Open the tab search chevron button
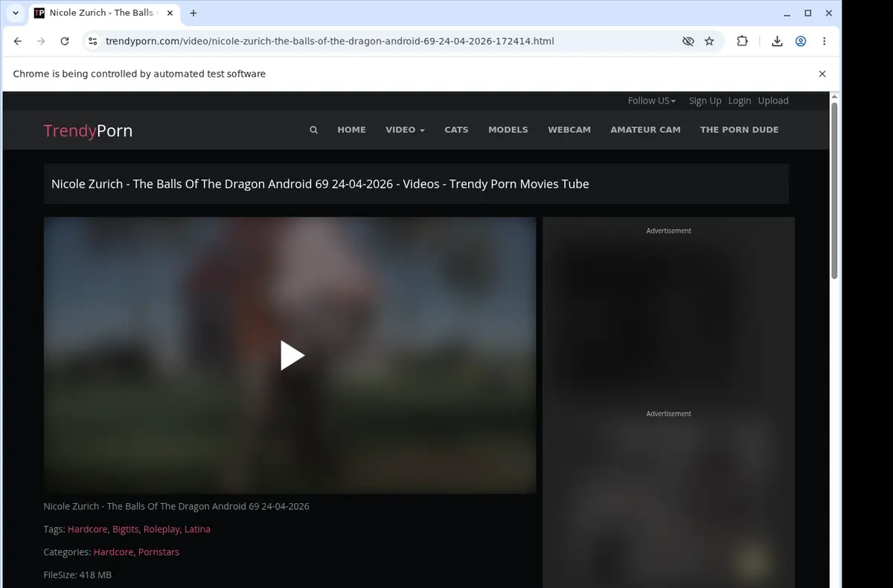Image resolution: width=893 pixels, height=588 pixels. click(x=16, y=13)
